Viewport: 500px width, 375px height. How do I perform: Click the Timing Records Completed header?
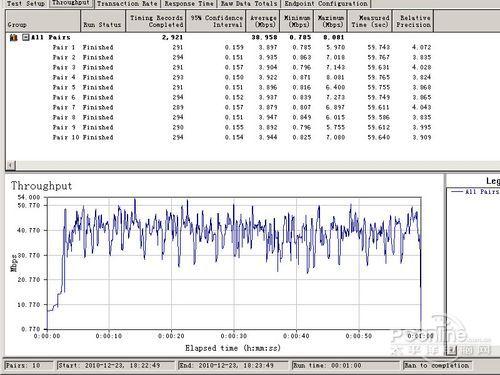click(155, 21)
